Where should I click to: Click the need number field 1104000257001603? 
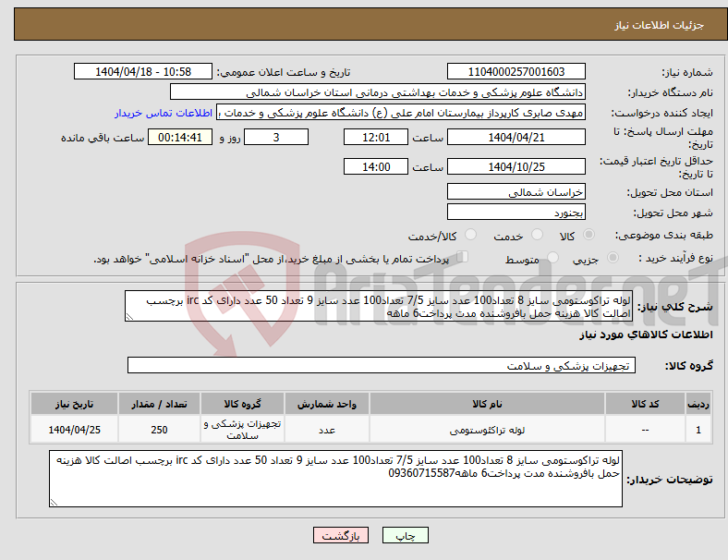516,71
